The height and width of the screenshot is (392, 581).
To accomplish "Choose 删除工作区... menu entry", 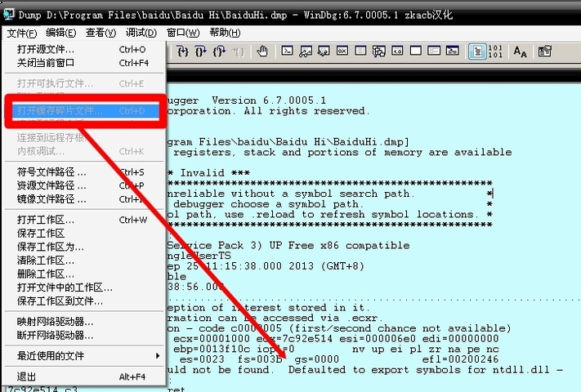I will point(84,274).
